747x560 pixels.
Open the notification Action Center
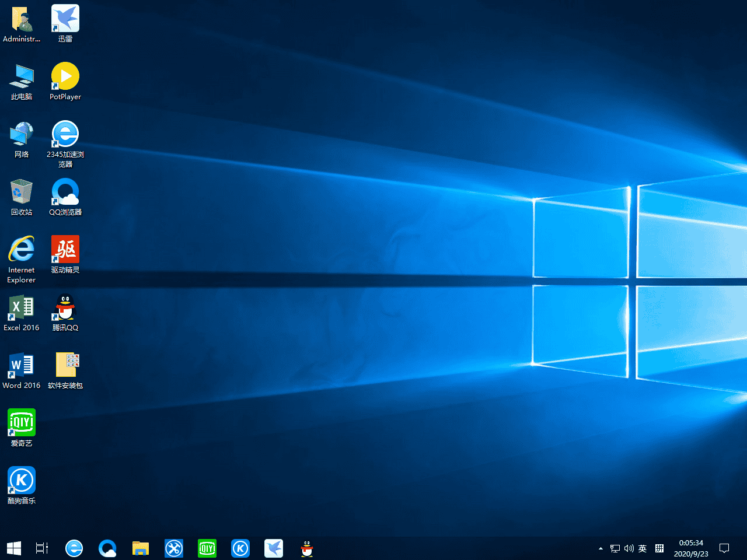pyautogui.click(x=724, y=548)
